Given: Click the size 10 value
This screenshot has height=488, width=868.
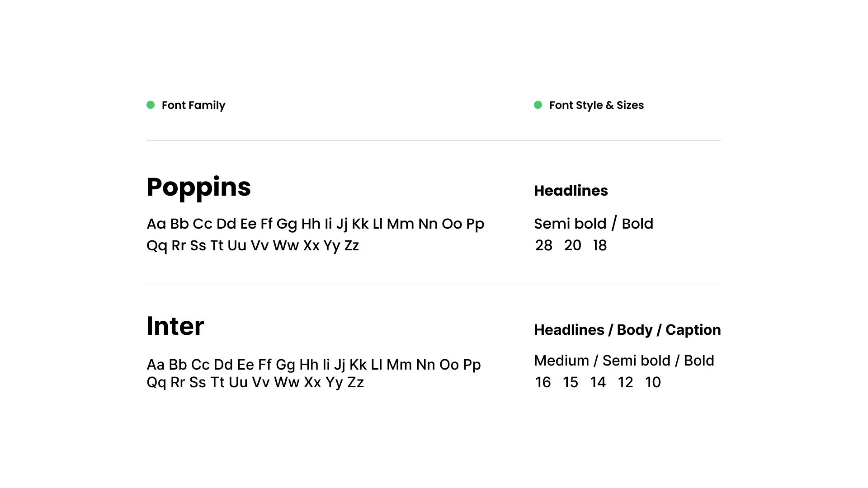Looking at the screenshot, I should point(653,382).
